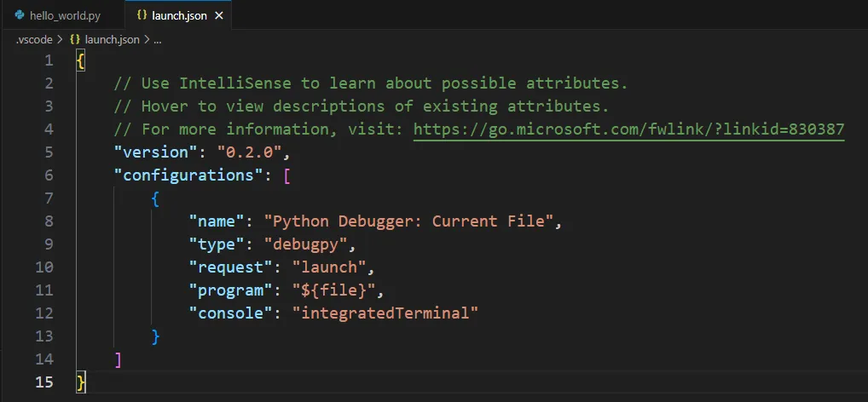The width and height of the screenshot is (868, 402).
Task: Click the braces icon in breadcrumb path
Action: (x=75, y=40)
